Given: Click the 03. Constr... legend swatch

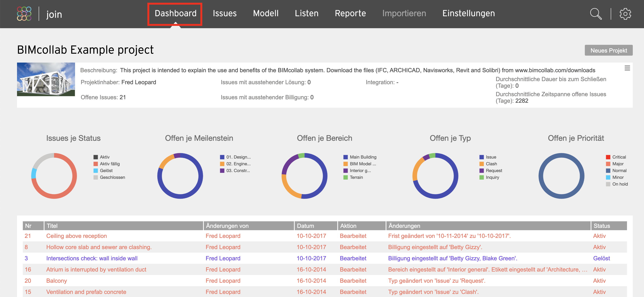Looking at the screenshot, I should tap(222, 171).
